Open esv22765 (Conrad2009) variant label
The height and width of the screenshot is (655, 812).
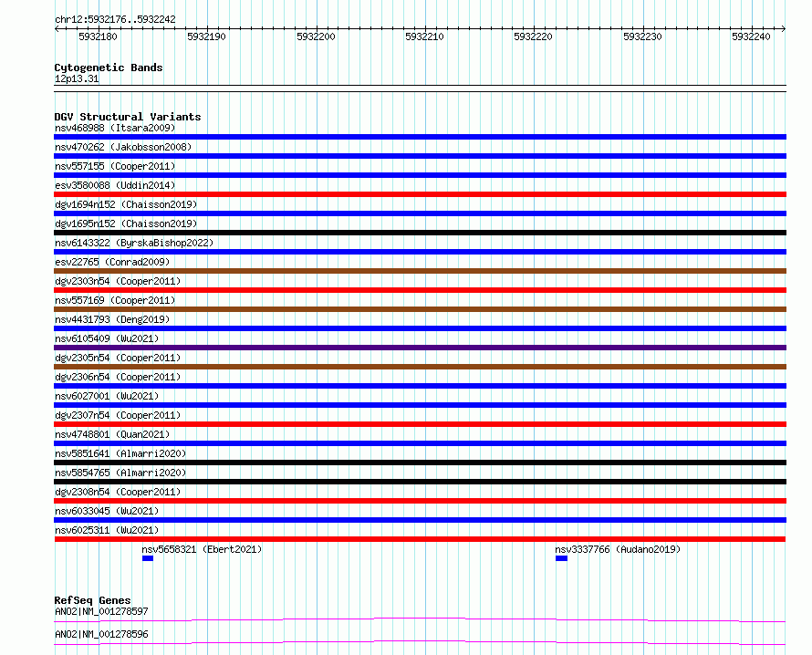(x=112, y=262)
